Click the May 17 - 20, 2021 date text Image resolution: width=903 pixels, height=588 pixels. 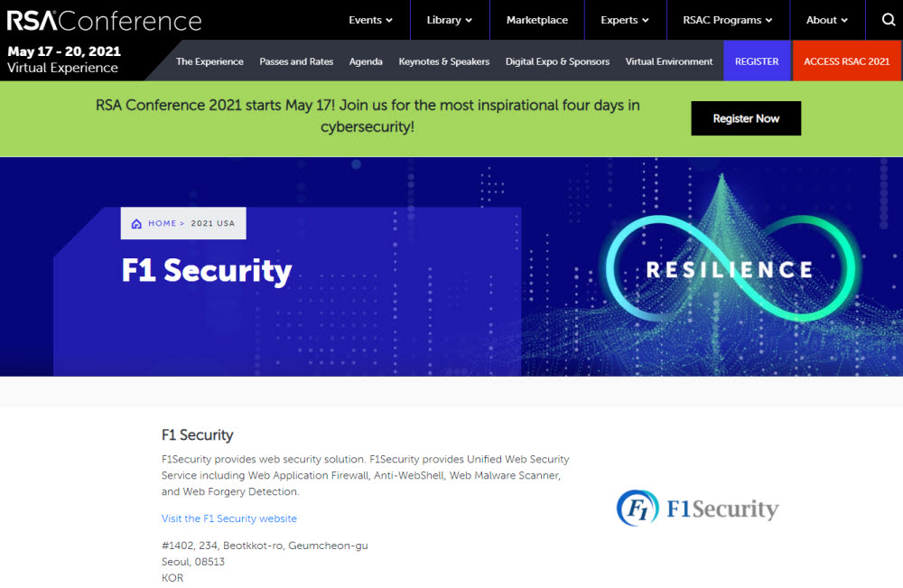pyautogui.click(x=64, y=51)
